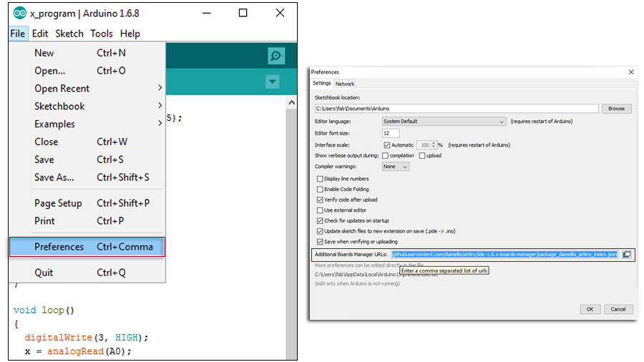This screenshot has width=644, height=362.
Task: Open the Help menu
Action: [130, 34]
